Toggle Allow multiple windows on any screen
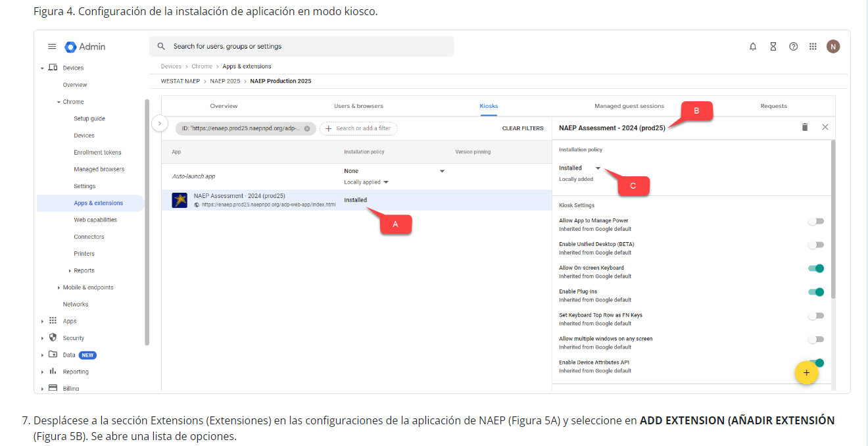Image resolution: width=868 pixels, height=446 pixels. pyautogui.click(x=816, y=339)
